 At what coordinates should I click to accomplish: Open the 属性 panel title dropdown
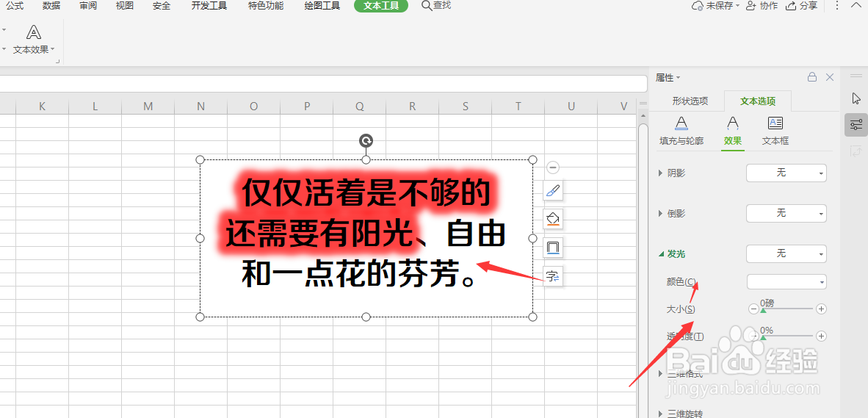click(x=668, y=78)
